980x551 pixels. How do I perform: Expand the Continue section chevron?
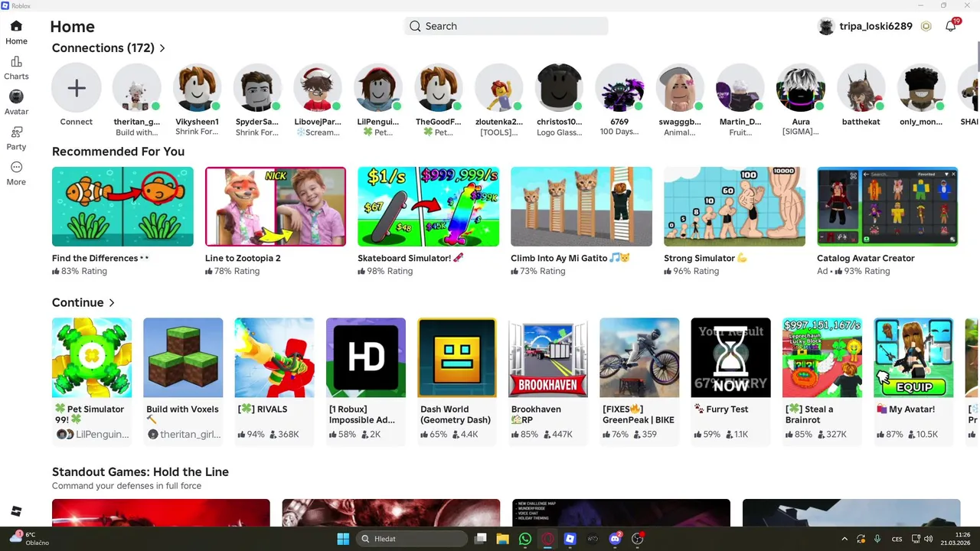tap(112, 303)
